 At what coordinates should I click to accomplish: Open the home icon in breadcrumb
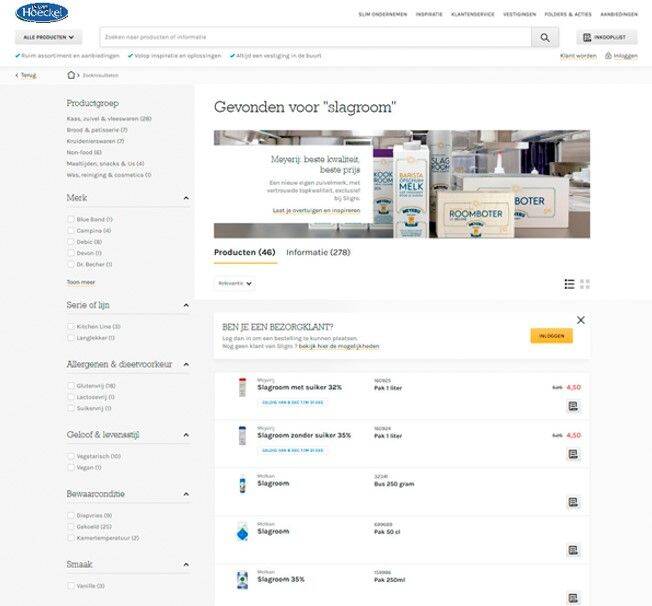tap(71, 75)
